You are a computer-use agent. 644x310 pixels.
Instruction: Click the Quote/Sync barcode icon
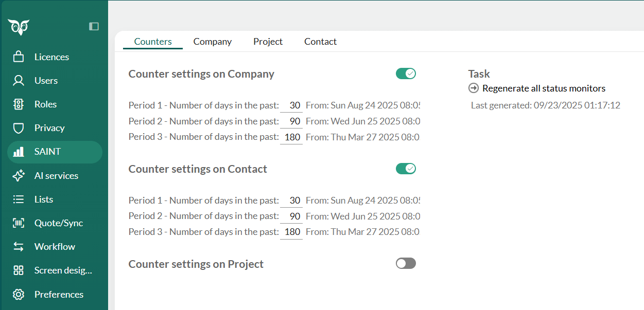19,223
